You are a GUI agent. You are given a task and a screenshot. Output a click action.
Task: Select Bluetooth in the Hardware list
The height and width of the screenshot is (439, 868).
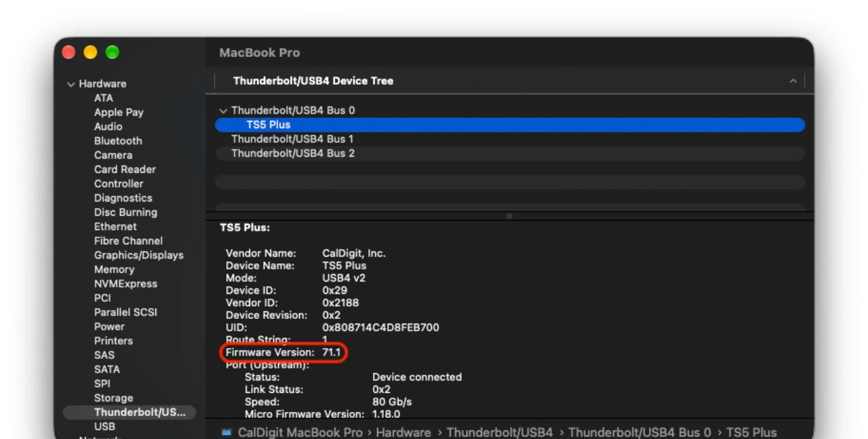[118, 140]
